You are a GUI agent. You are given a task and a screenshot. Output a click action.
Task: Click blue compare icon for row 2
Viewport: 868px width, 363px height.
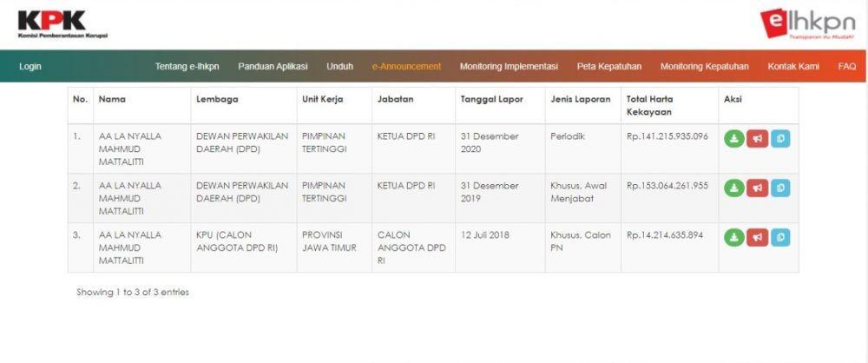[780, 188]
